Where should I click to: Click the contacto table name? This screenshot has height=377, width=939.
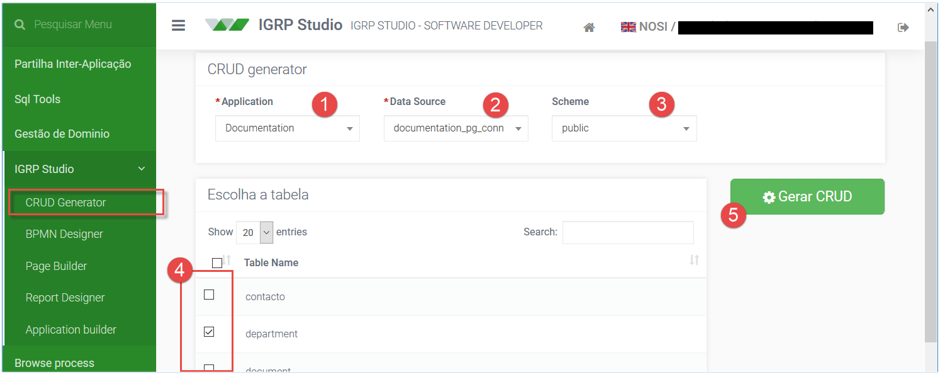(265, 296)
